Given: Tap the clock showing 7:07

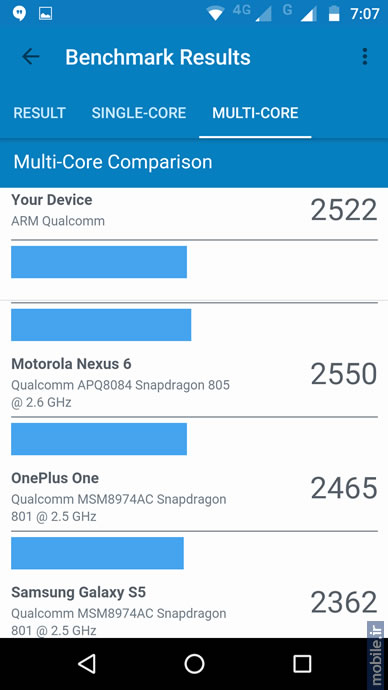Looking at the screenshot, I should click(x=365, y=14).
